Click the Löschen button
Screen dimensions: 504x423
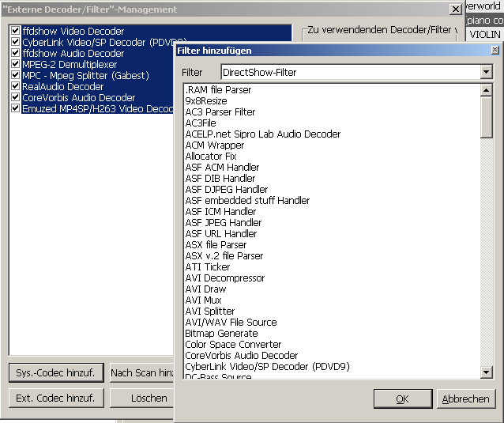tap(141, 398)
